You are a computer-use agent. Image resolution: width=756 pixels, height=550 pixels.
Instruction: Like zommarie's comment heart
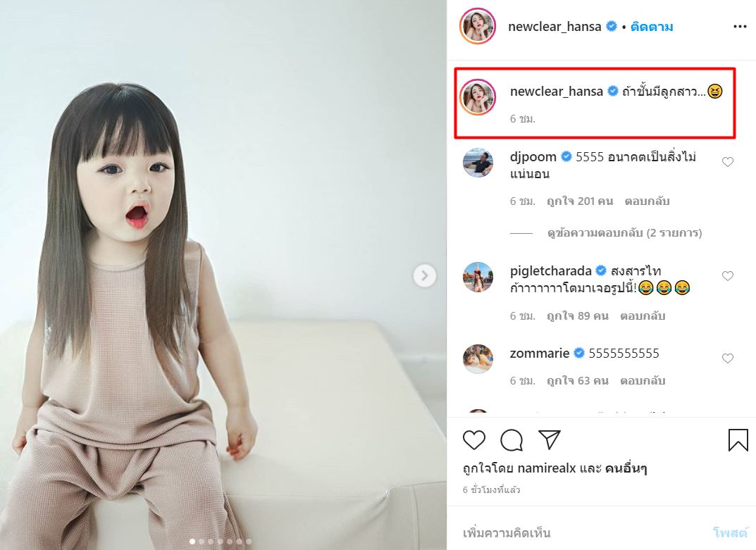coord(728,358)
